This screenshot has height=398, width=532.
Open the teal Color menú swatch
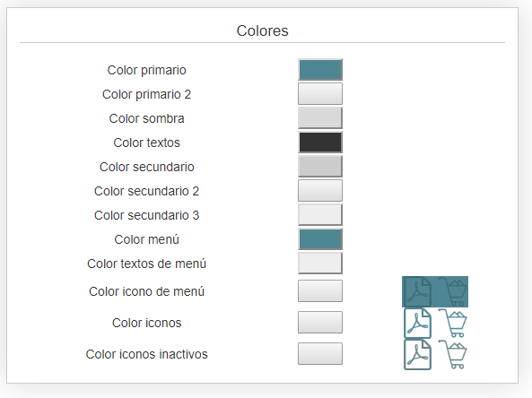pyautogui.click(x=320, y=239)
